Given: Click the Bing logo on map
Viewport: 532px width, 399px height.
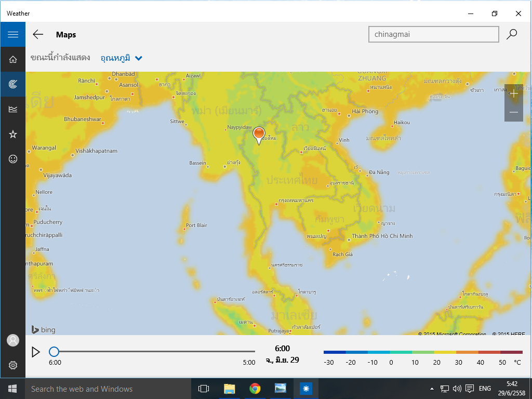Looking at the screenshot, I should (43, 329).
